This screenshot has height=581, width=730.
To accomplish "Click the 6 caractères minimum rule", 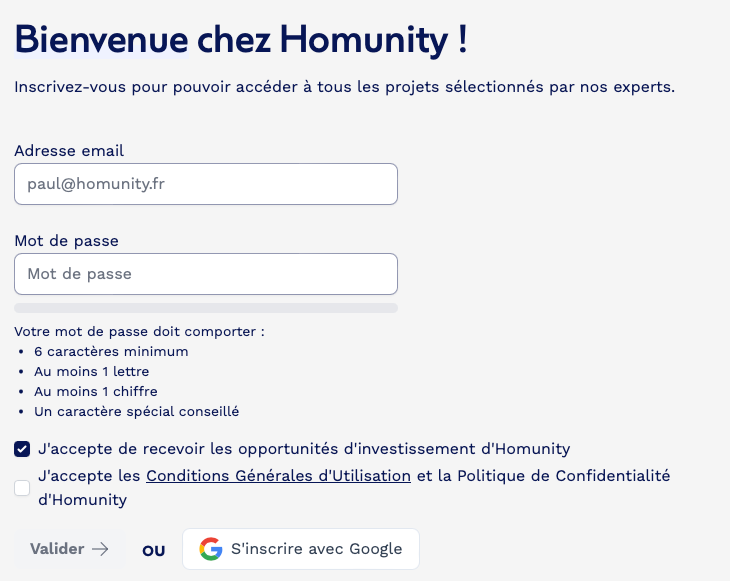I will pos(111,351).
